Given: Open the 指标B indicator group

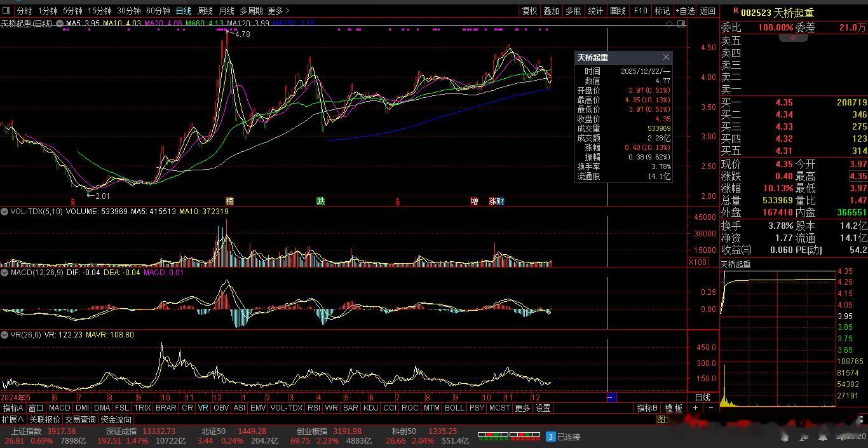Looking at the screenshot, I should click(x=647, y=408).
